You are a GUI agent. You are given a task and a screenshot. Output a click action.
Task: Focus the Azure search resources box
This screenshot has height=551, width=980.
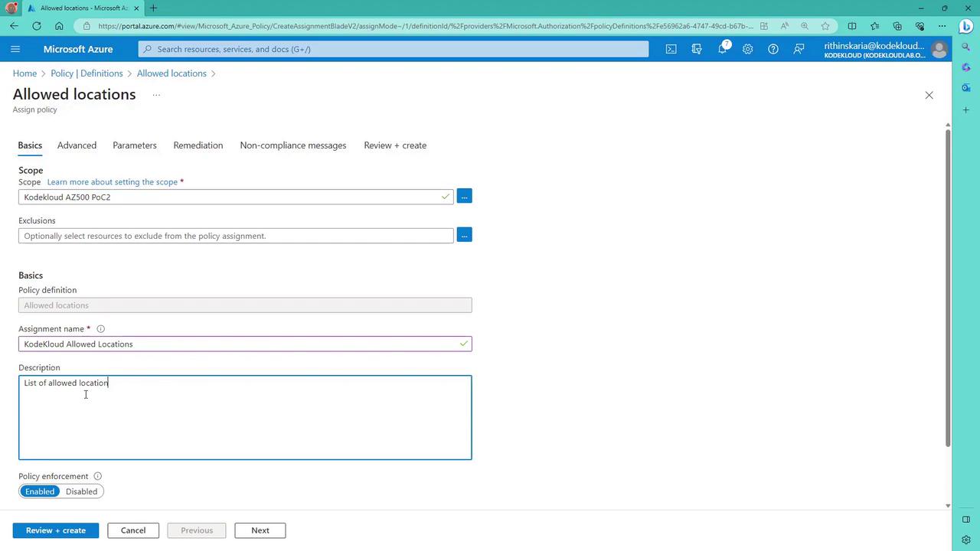(x=394, y=49)
